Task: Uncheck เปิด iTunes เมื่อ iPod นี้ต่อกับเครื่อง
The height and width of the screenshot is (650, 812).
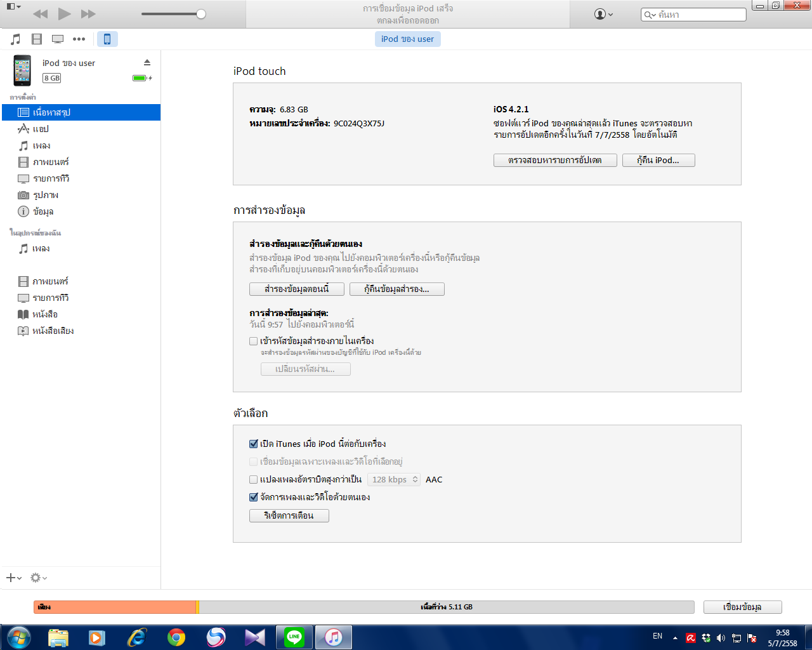Action: pos(254,444)
